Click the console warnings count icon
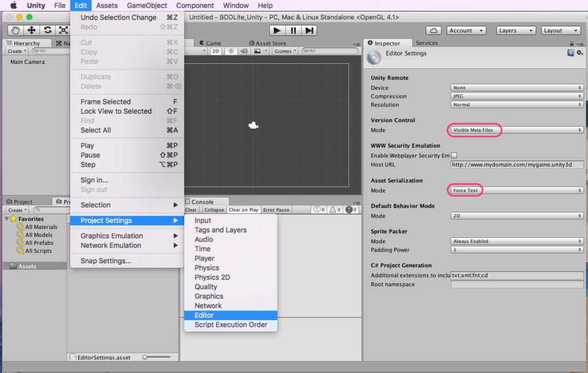588x373 pixels. click(335, 210)
